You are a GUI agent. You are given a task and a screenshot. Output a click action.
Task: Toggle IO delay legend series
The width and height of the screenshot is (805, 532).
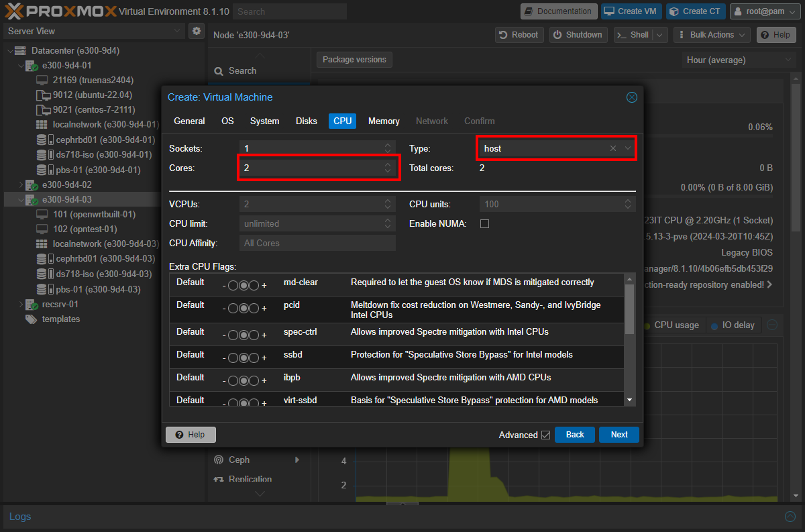733,325
